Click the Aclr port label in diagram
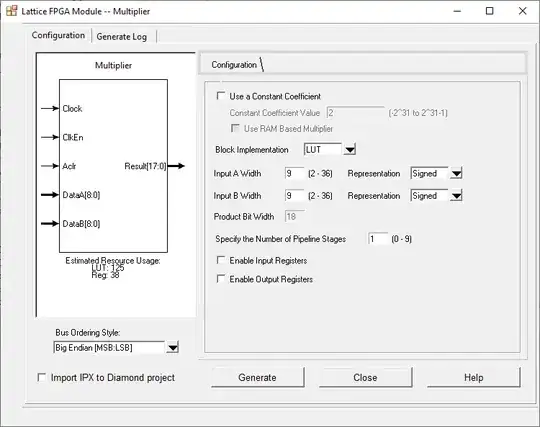Screen dimensions: 540x427 (x=69, y=166)
